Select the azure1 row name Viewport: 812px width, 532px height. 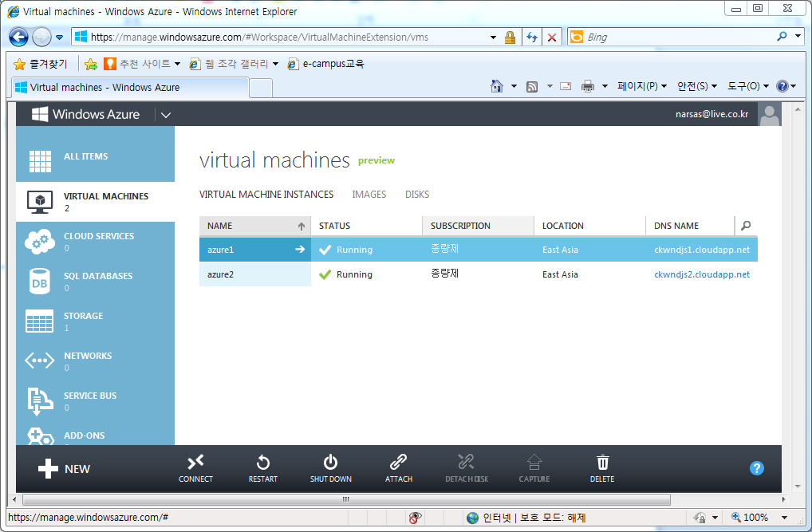click(221, 250)
